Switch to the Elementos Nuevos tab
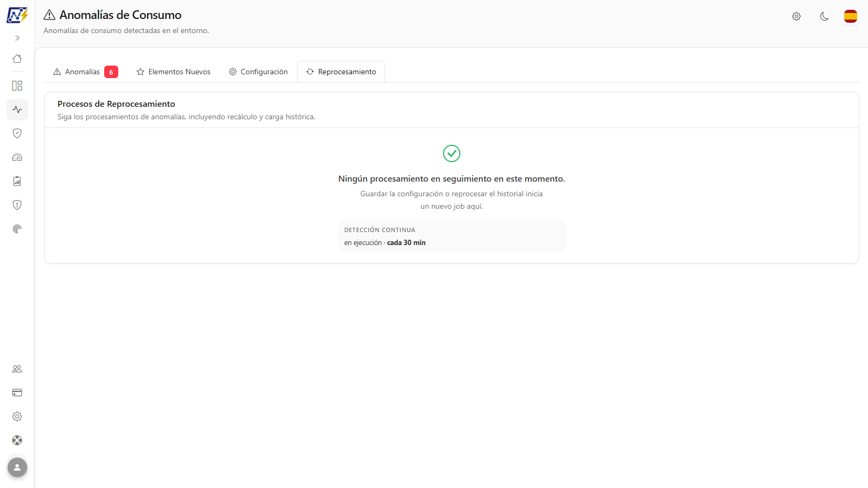 pos(174,72)
